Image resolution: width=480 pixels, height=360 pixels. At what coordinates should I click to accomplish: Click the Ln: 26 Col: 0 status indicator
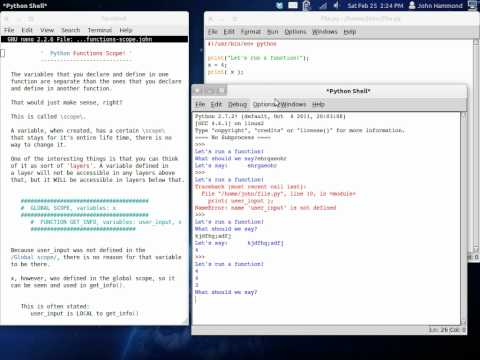pos(447,330)
